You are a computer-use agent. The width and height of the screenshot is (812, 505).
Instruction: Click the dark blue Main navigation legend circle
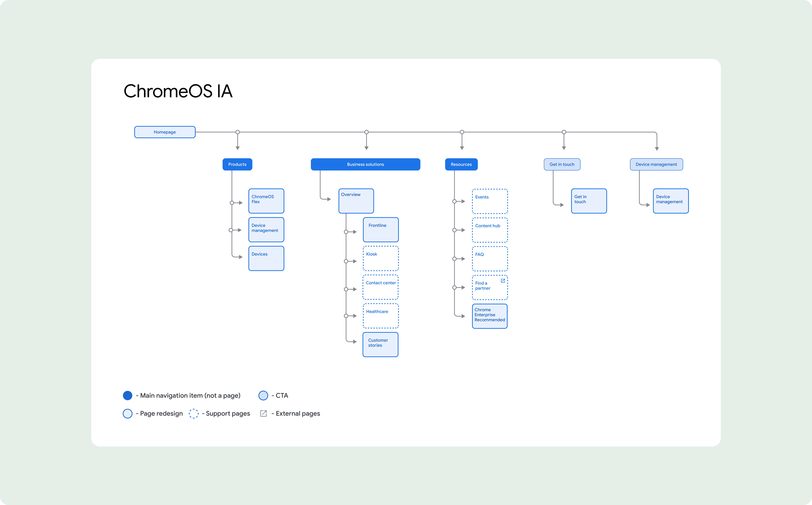click(x=128, y=395)
